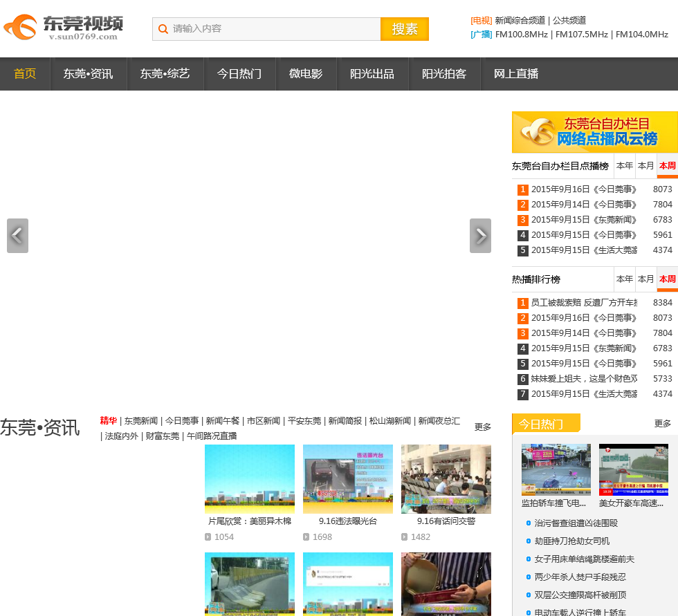The width and height of the screenshot is (678, 616).
Task: Open 片尾欣赏：美丽异木棉 video thumbnail
Action: (250, 479)
